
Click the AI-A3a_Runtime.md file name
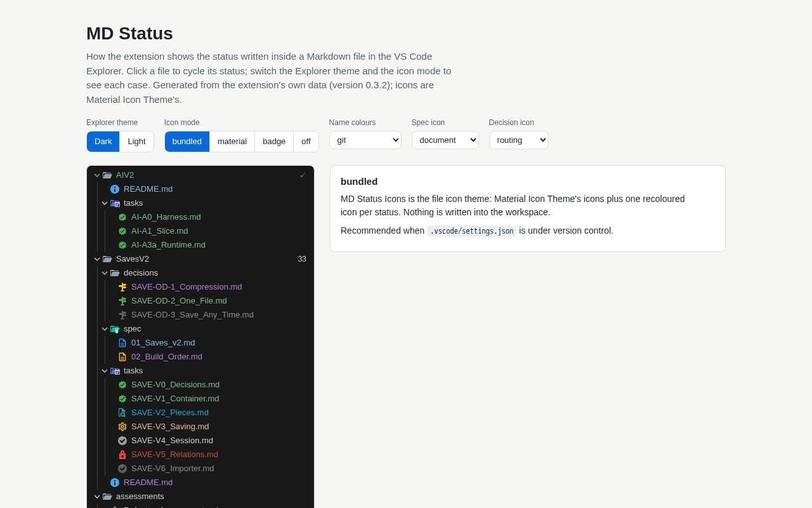pos(168,245)
